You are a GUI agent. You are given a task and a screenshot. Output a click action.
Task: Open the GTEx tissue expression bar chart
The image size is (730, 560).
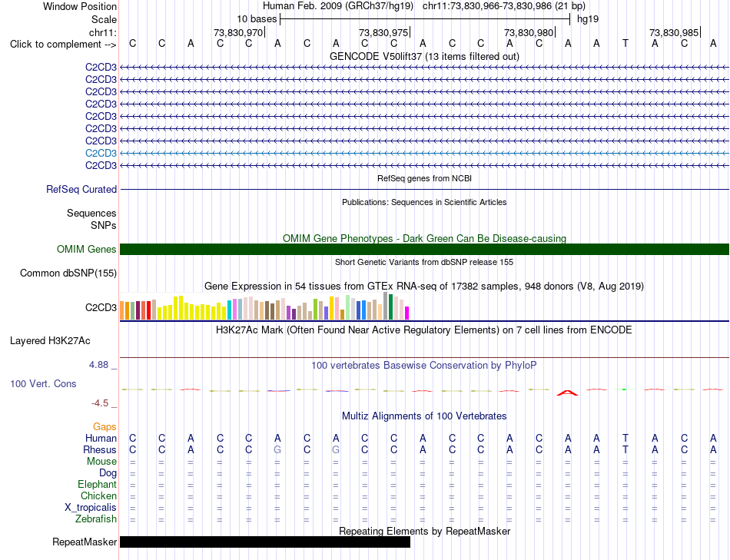coord(264,306)
